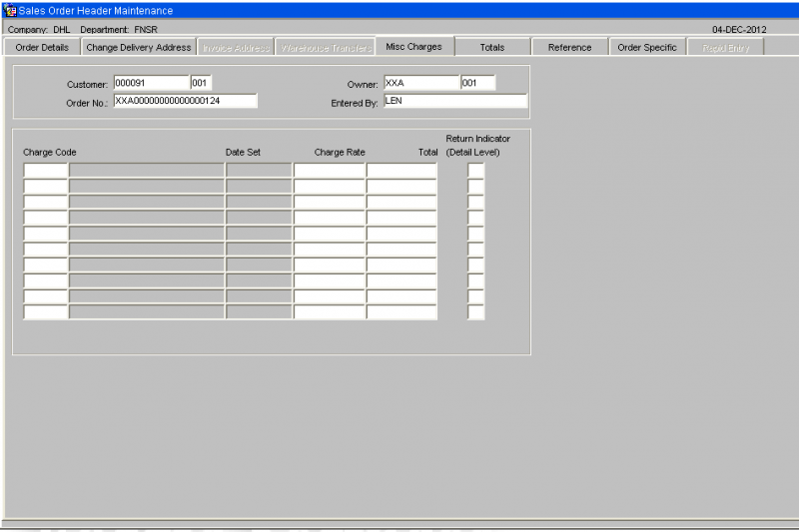Tick the second row Return Indicator box

[475, 186]
